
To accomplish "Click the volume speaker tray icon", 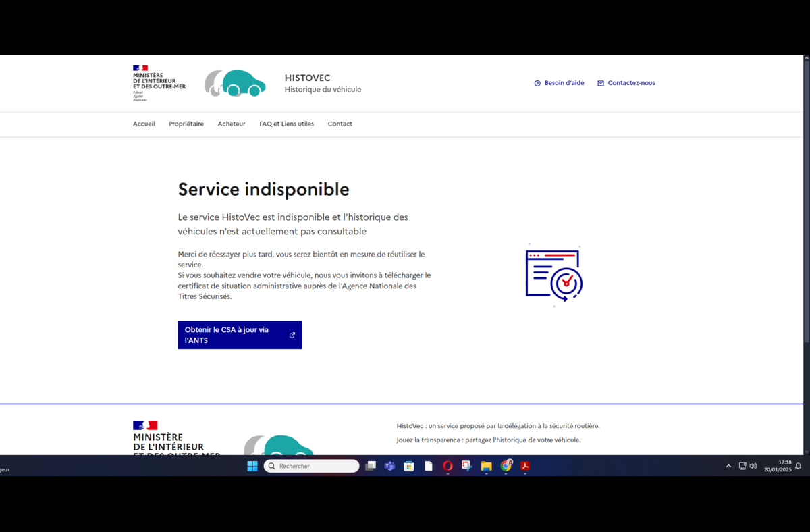I will click(x=753, y=466).
